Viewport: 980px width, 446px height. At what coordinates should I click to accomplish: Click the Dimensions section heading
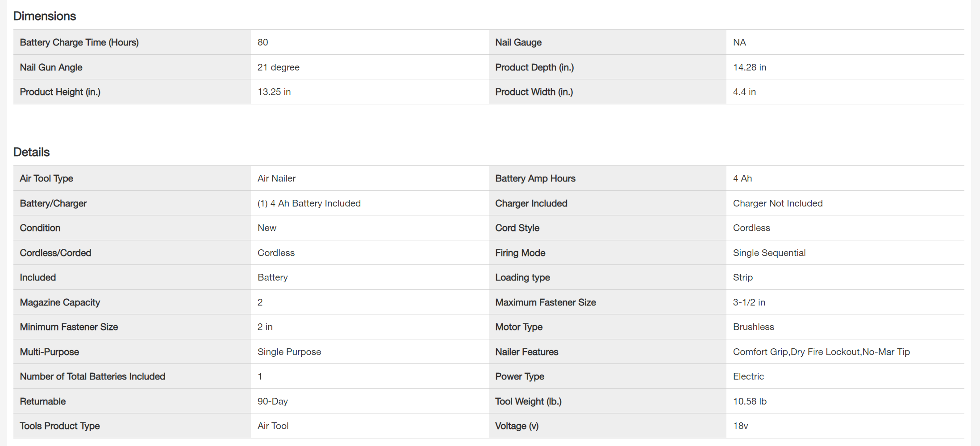tap(45, 16)
